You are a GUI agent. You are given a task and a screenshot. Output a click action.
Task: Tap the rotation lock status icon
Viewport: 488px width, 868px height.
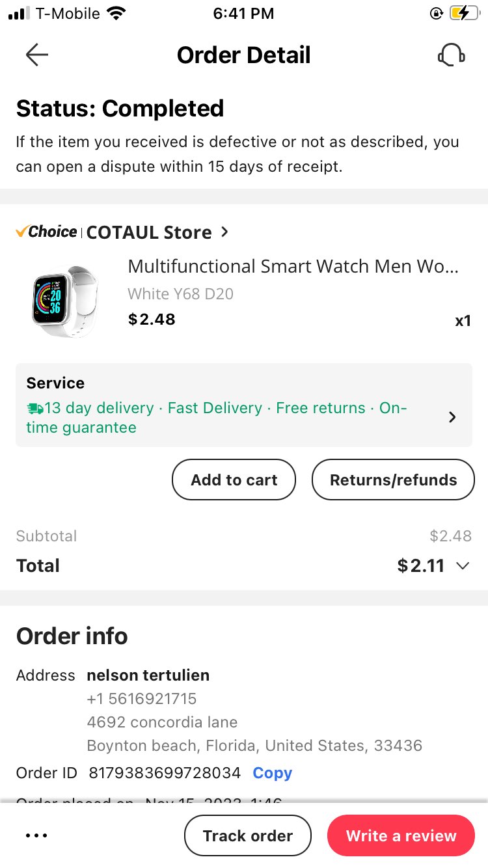tap(437, 13)
